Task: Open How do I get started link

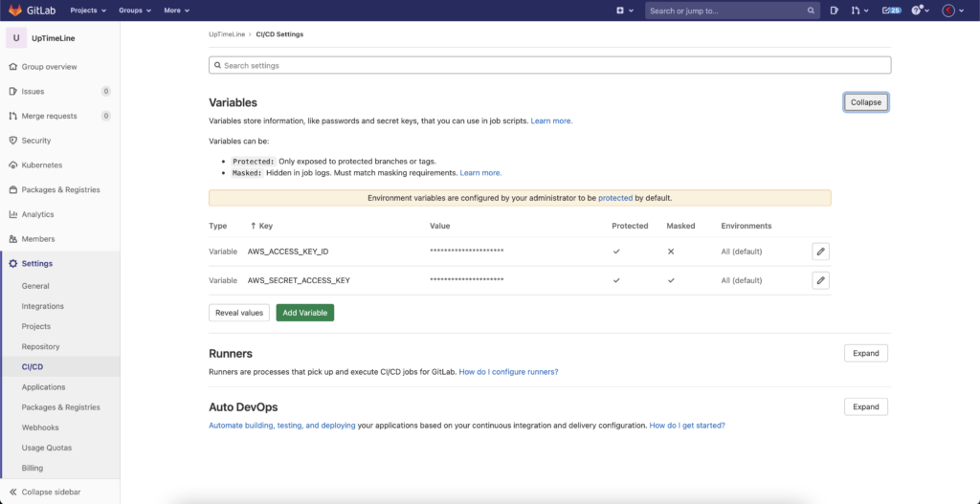Action: pos(687,426)
